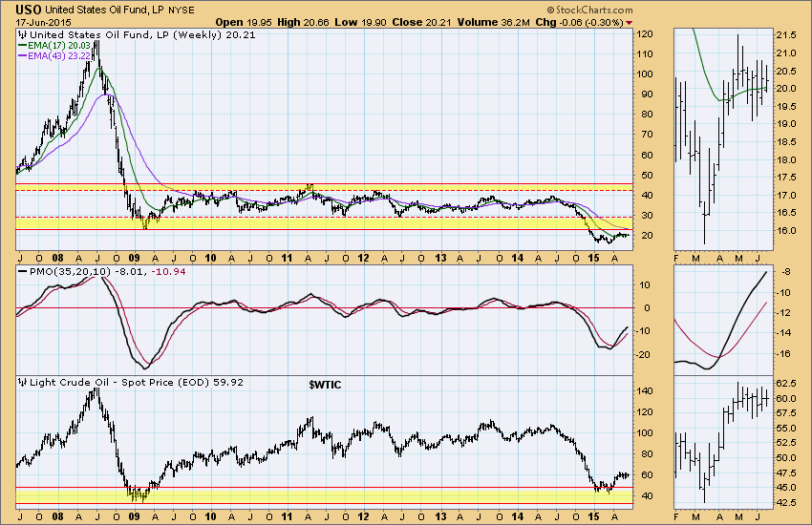Click the 18.5 axis label on zoomed price panel
Screen dimensions: 812x525
(786, 141)
